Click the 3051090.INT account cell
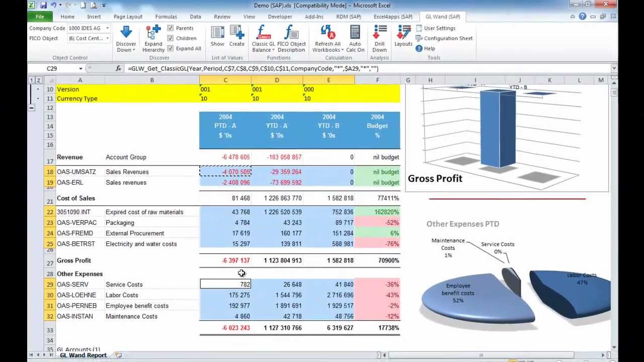This screenshot has width=644, height=362. 79,212
